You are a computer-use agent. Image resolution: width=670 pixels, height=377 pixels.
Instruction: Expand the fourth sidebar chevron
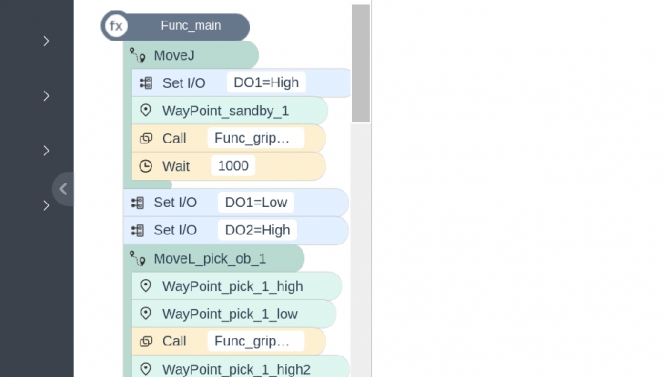(46, 206)
